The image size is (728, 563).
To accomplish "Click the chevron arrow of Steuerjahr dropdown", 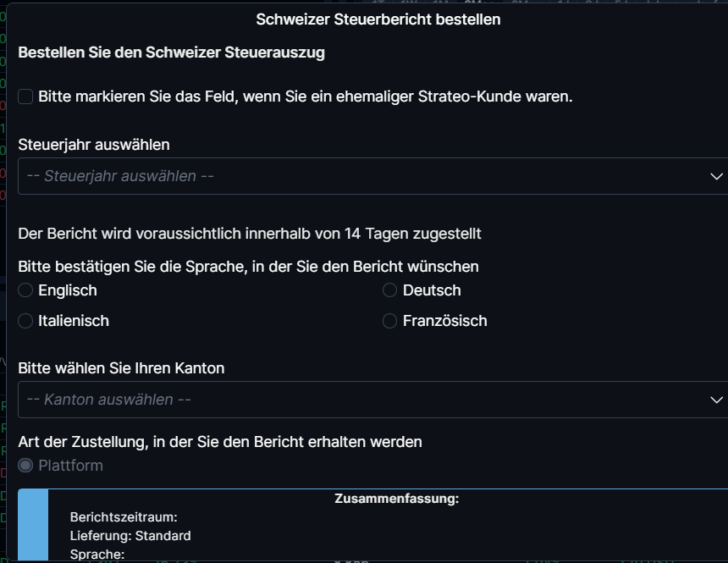I will 715,176.
